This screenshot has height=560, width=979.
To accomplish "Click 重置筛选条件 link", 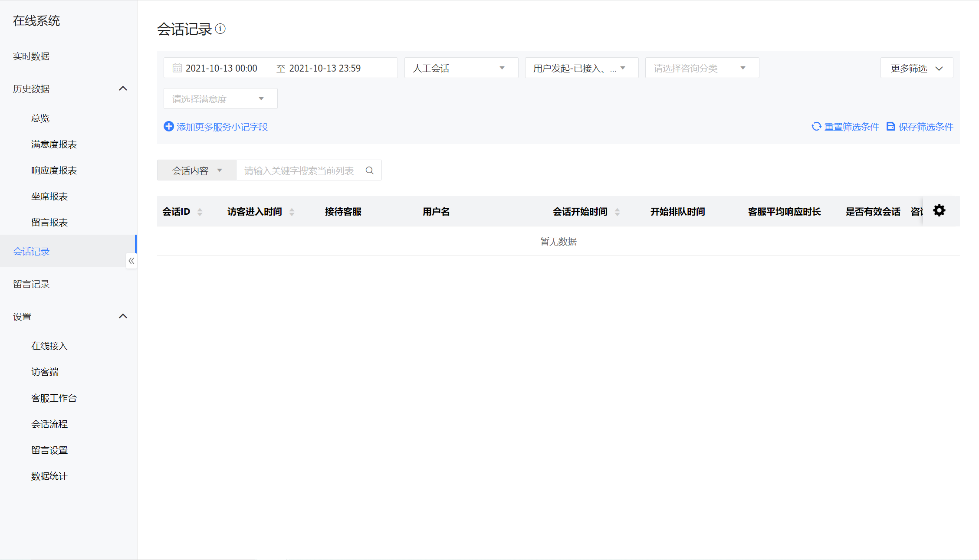I will [851, 127].
